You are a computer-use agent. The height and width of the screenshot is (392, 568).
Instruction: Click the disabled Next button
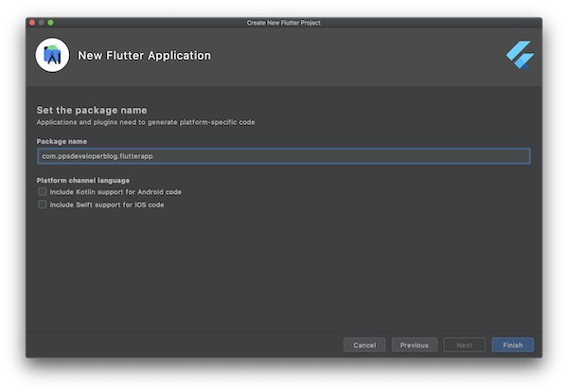(465, 345)
